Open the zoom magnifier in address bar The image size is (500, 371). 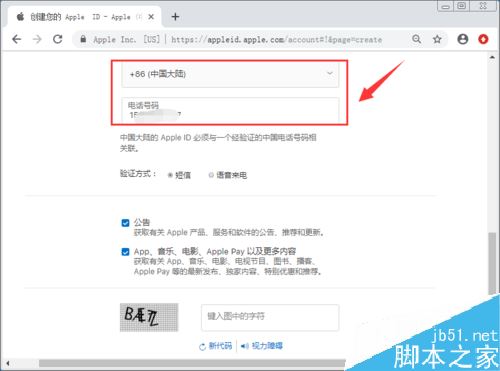(416, 39)
